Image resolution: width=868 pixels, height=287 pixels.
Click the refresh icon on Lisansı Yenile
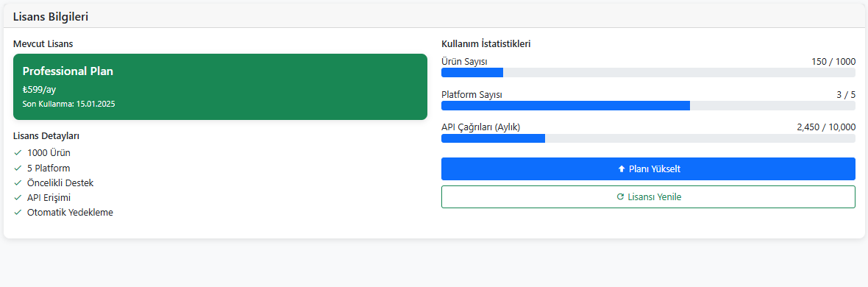click(x=620, y=196)
